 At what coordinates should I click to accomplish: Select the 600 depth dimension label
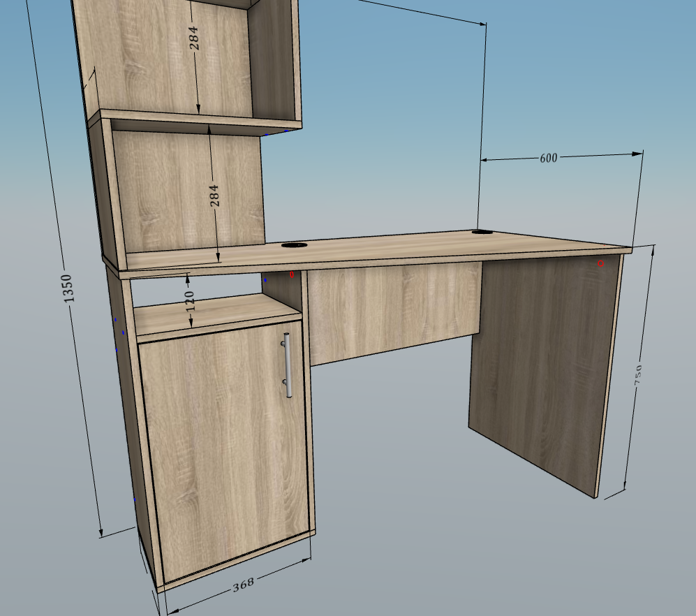(548, 158)
